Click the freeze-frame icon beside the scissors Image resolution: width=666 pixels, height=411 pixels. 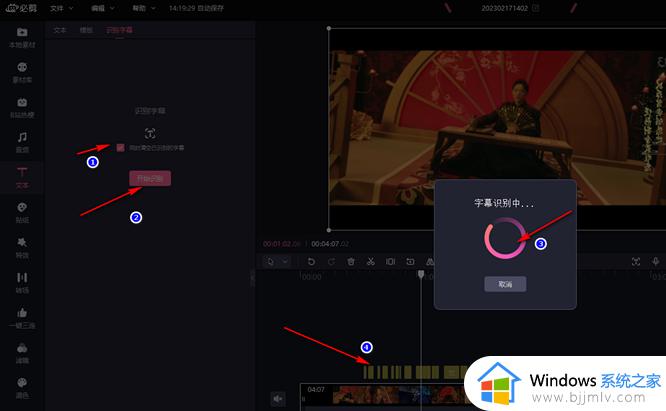[390, 262]
